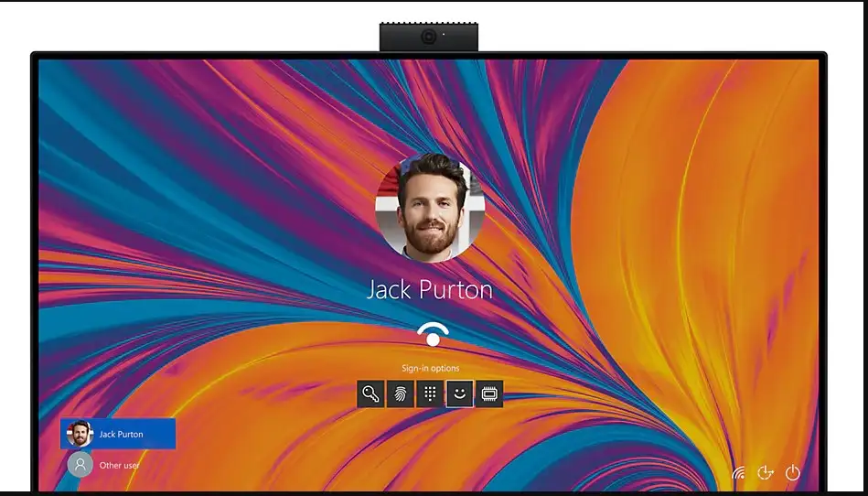Open Ease of Access options icon
Image resolution: width=868 pixels, height=496 pixels.
[x=765, y=473]
